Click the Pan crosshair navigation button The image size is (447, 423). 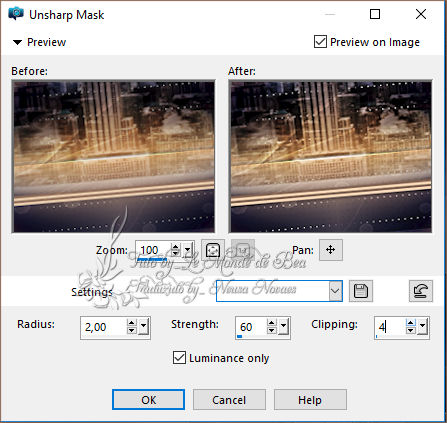(331, 250)
